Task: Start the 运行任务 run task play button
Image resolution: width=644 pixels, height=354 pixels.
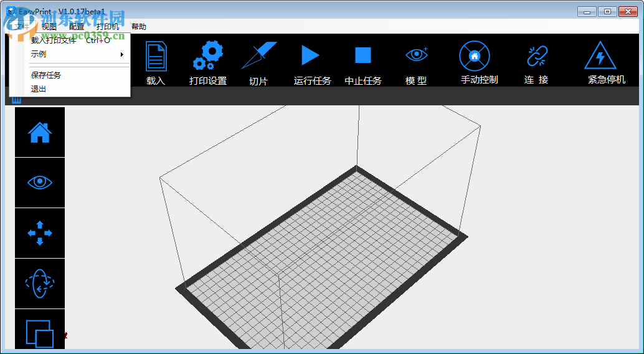Action: [311, 55]
